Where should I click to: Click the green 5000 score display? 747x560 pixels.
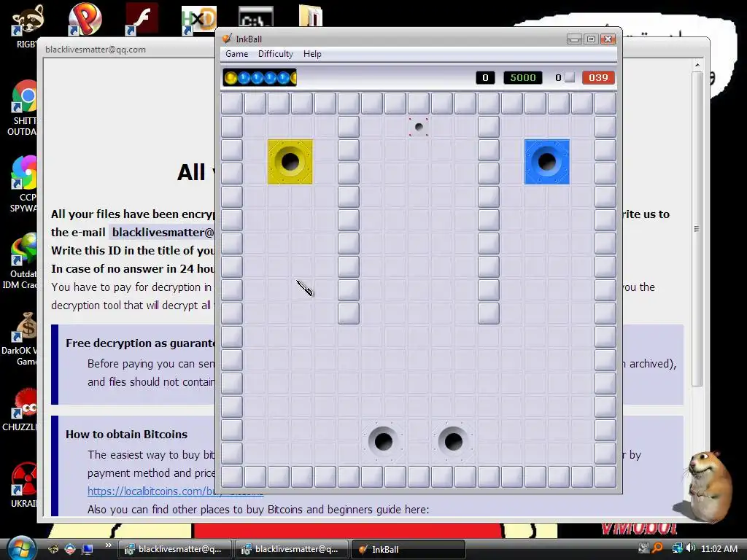tap(522, 77)
